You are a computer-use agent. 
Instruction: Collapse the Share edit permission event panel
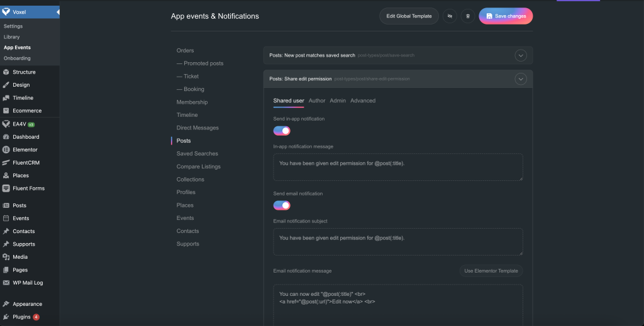pyautogui.click(x=520, y=79)
